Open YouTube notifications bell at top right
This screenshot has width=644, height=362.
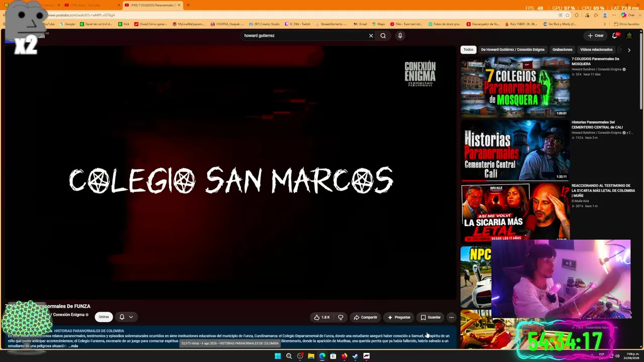(x=615, y=36)
